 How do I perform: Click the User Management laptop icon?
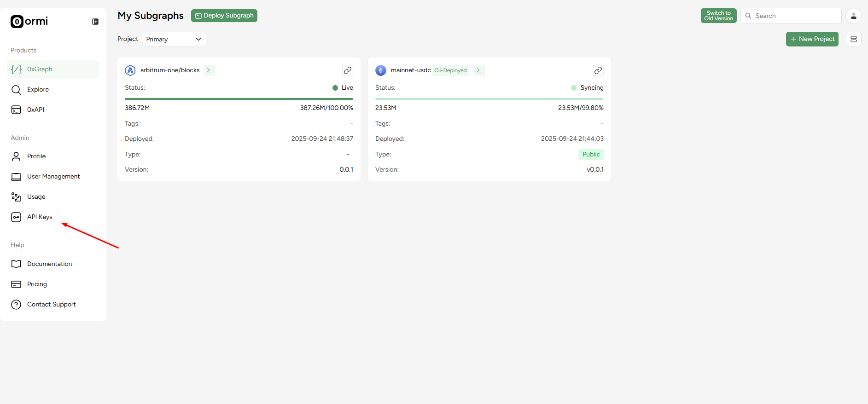(16, 177)
